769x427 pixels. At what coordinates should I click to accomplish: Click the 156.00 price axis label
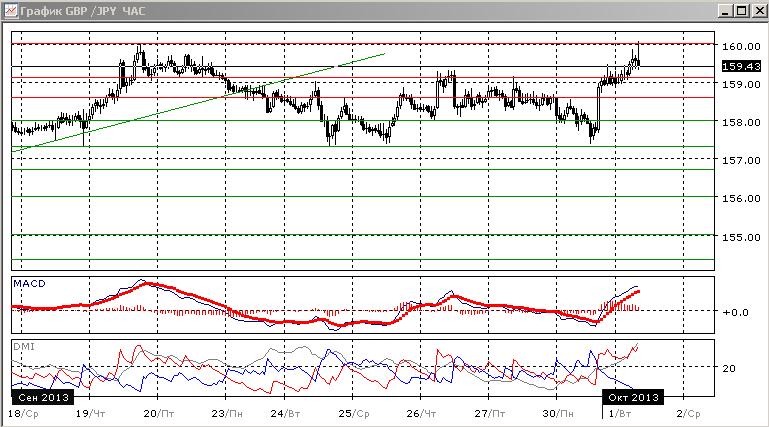pos(741,199)
